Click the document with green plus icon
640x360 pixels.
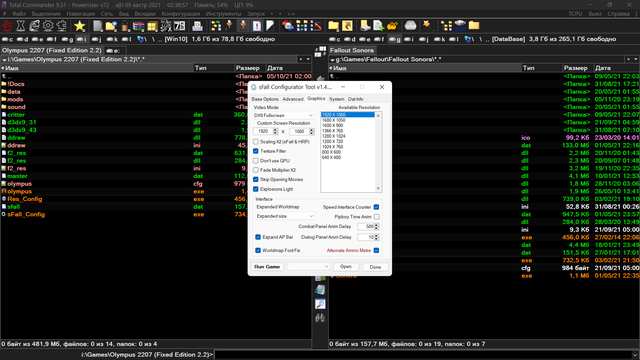tap(378, 26)
